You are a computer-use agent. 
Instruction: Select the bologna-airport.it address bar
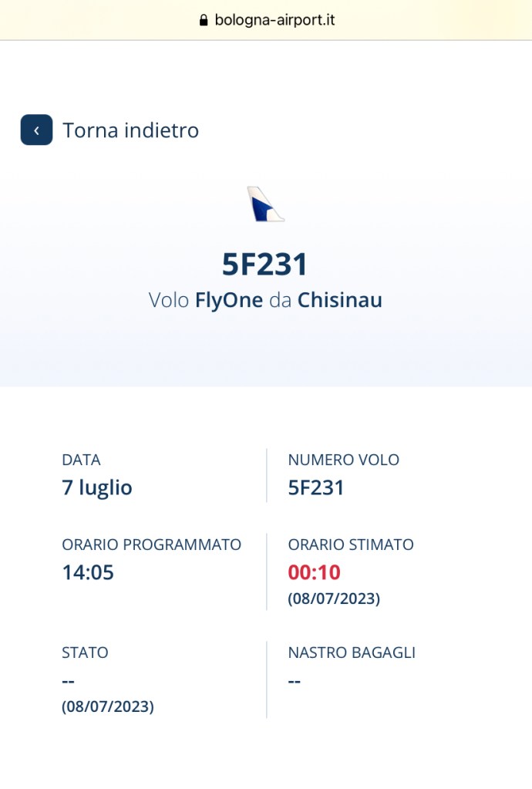tap(266, 20)
